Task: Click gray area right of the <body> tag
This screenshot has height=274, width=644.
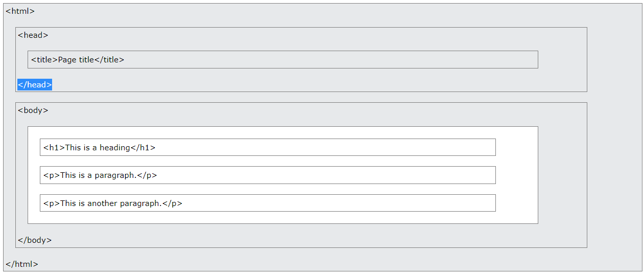Action: coord(317,110)
